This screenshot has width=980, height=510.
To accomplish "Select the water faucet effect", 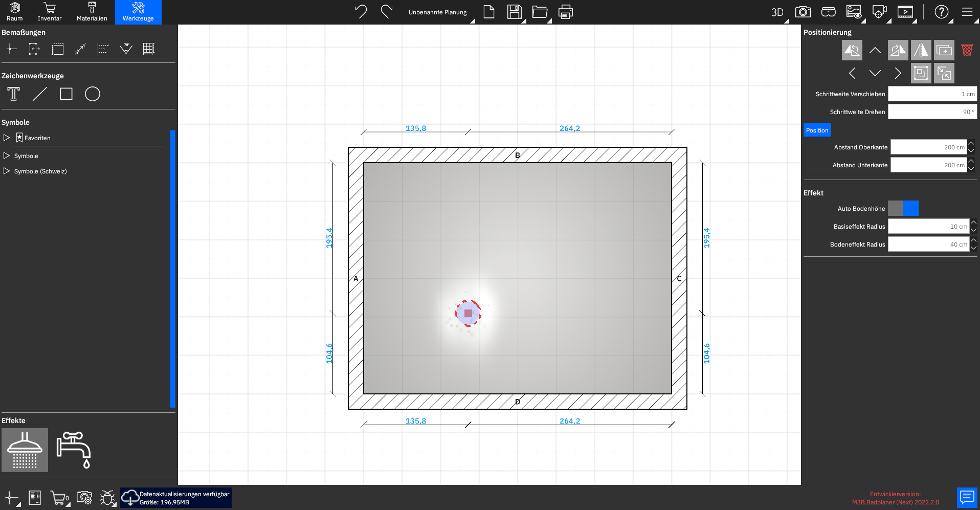I will (x=74, y=450).
